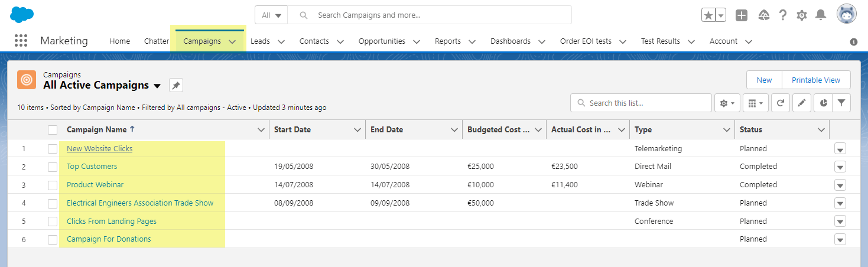Screen dimensions: 868x267
Task: Show the charts panel icon
Action: point(824,103)
